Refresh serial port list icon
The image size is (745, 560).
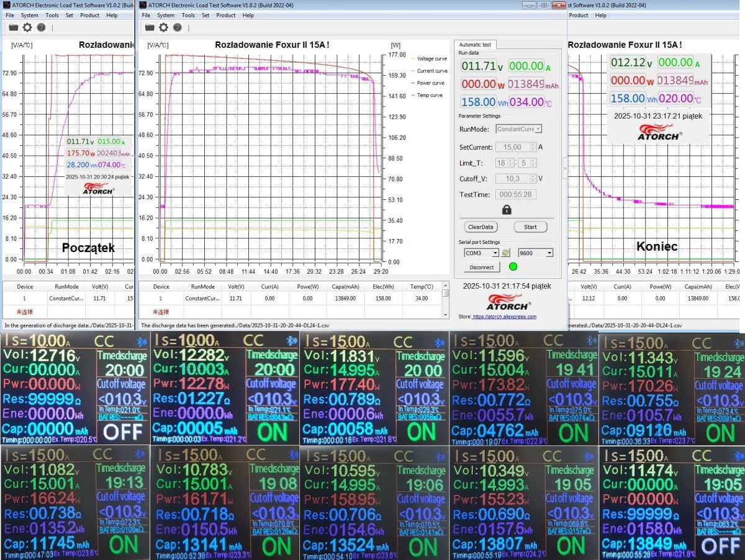506,253
